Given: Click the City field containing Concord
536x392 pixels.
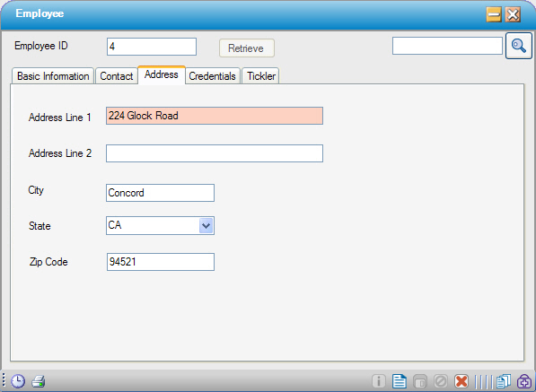Looking at the screenshot, I should [x=160, y=193].
